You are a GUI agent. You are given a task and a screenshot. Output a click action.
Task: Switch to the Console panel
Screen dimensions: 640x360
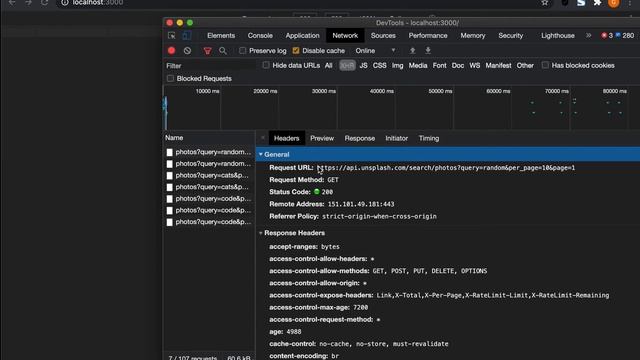tap(260, 36)
